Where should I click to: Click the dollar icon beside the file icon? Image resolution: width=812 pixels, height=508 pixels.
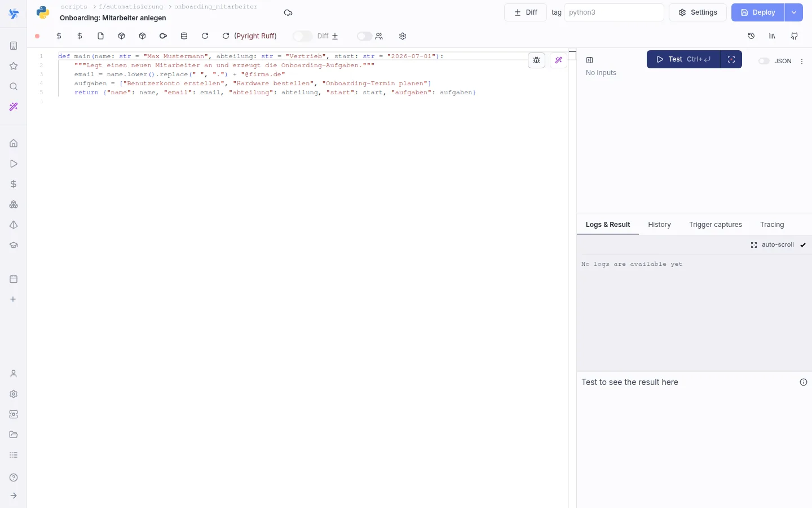80,36
